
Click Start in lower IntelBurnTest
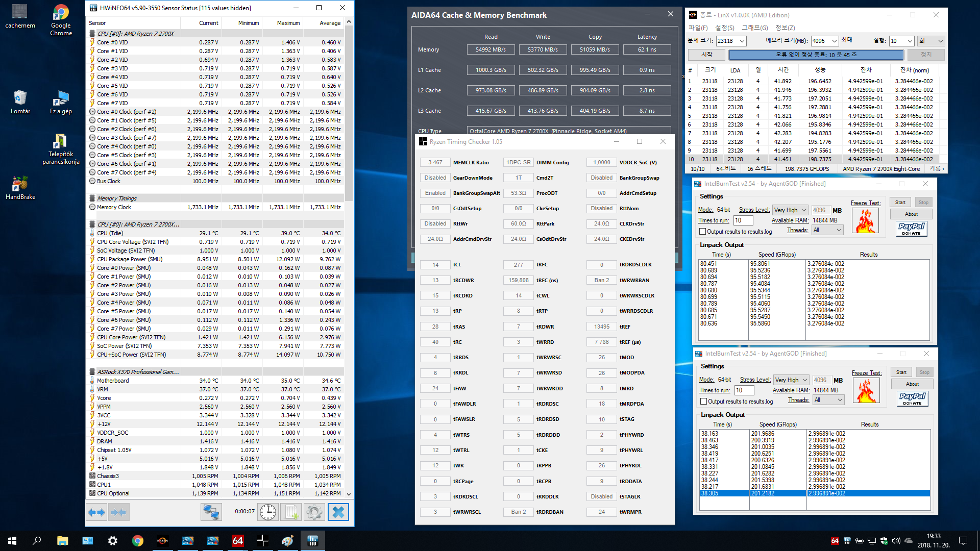901,372
